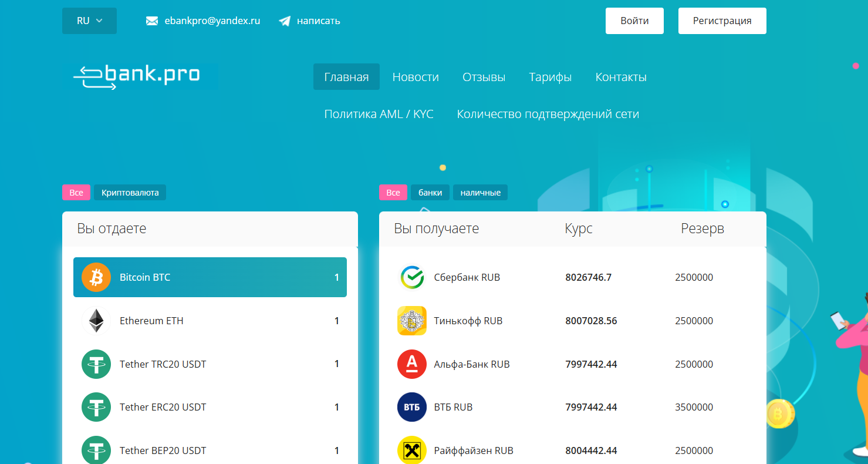Open the Отзывы menu item

pyautogui.click(x=484, y=77)
